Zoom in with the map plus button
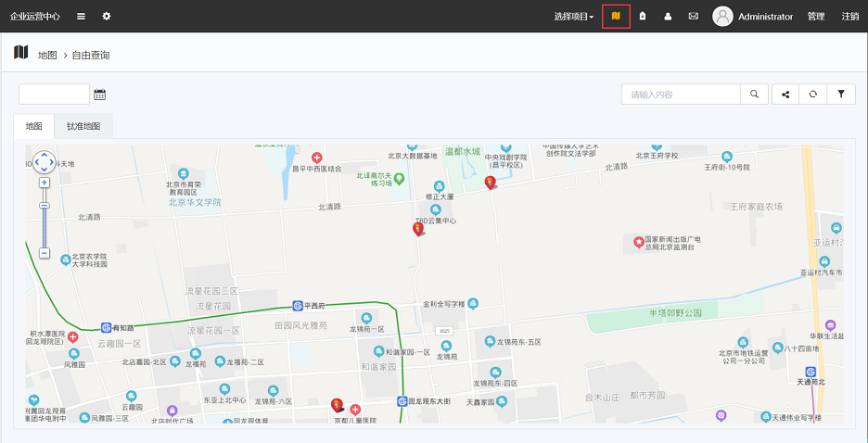 pyautogui.click(x=44, y=183)
